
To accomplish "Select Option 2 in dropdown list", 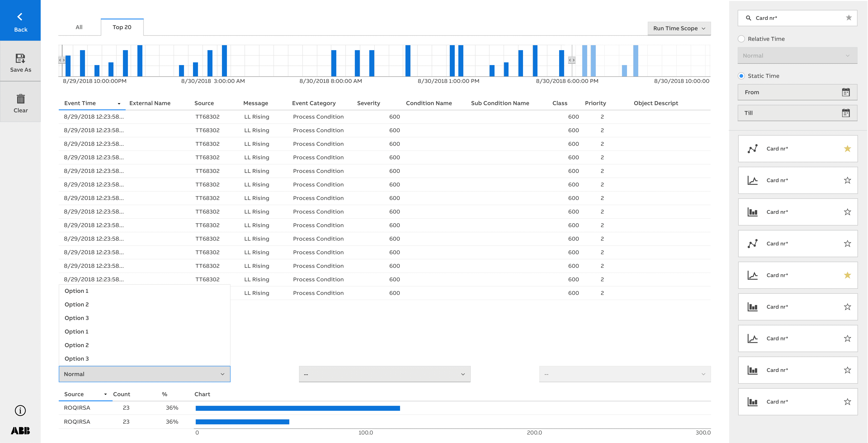I will pos(77,304).
